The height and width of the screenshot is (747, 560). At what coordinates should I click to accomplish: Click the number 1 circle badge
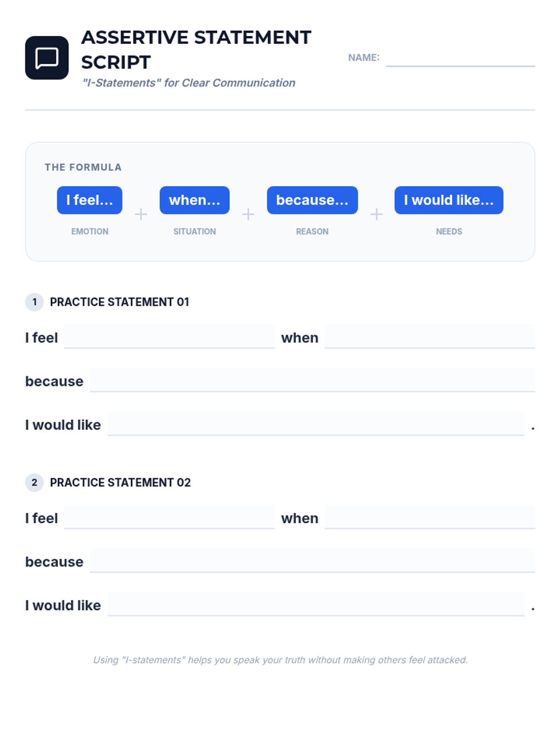(x=34, y=302)
